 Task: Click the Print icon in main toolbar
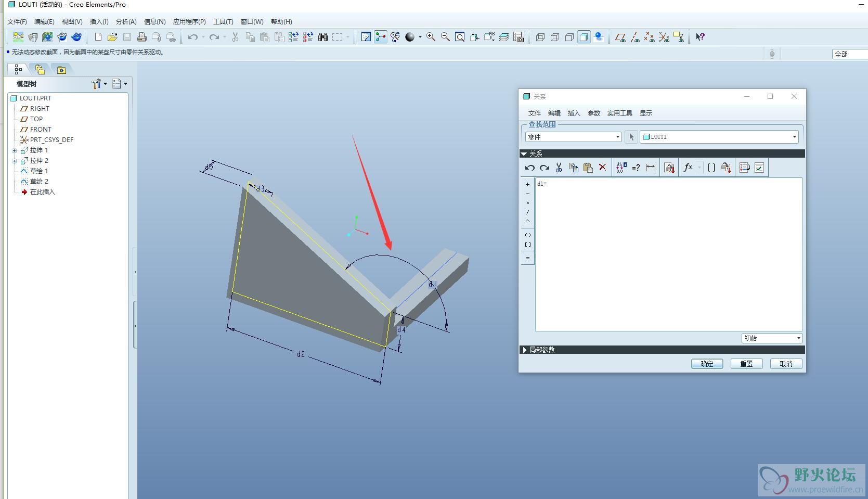[x=141, y=37]
